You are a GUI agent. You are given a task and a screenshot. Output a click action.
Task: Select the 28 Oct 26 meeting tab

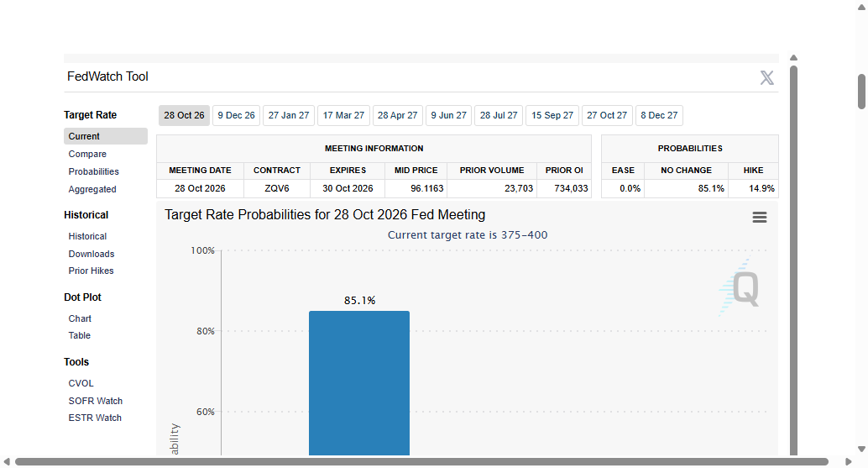point(184,115)
